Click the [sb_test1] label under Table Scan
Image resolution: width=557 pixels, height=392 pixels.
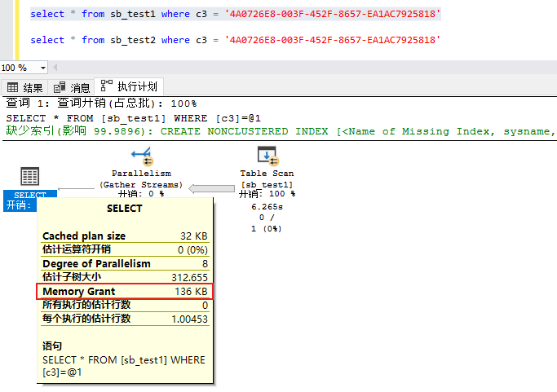coord(267,184)
